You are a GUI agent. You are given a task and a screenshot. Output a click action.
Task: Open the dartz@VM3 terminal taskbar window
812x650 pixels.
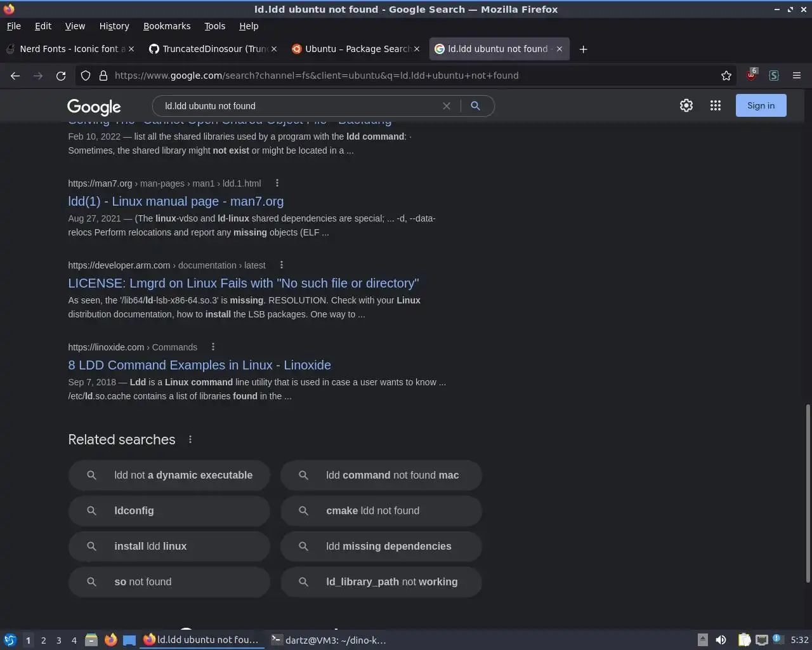[329, 640]
